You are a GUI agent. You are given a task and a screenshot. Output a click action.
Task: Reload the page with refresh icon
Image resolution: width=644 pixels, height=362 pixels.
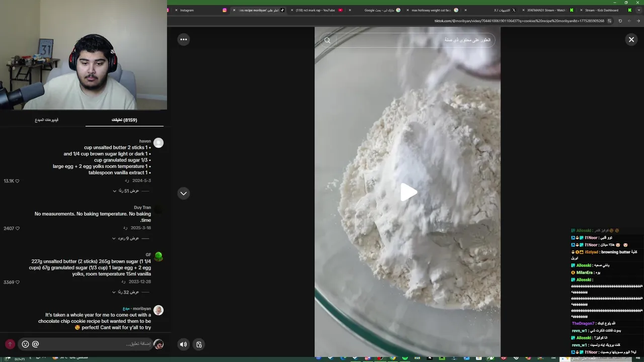point(620,21)
